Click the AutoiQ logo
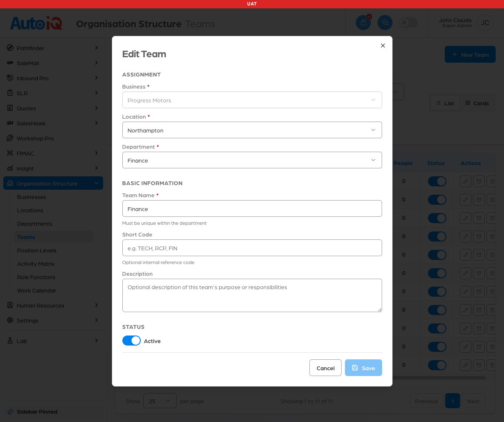The width and height of the screenshot is (504, 422). pyautogui.click(x=36, y=23)
